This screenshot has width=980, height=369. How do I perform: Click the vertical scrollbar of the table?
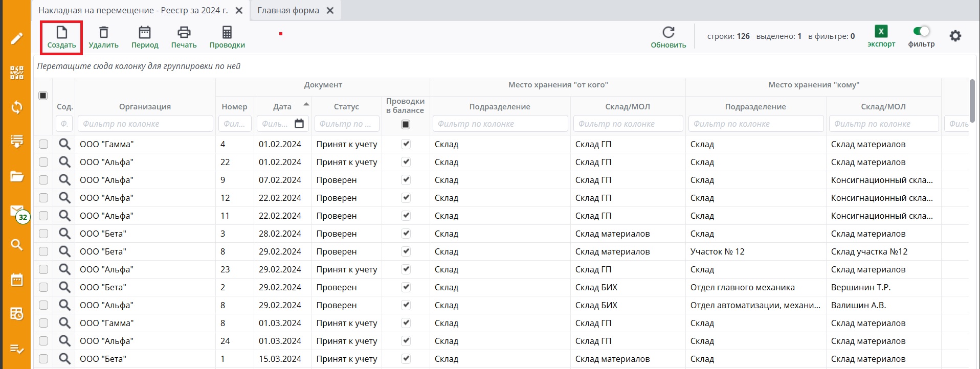(972, 101)
